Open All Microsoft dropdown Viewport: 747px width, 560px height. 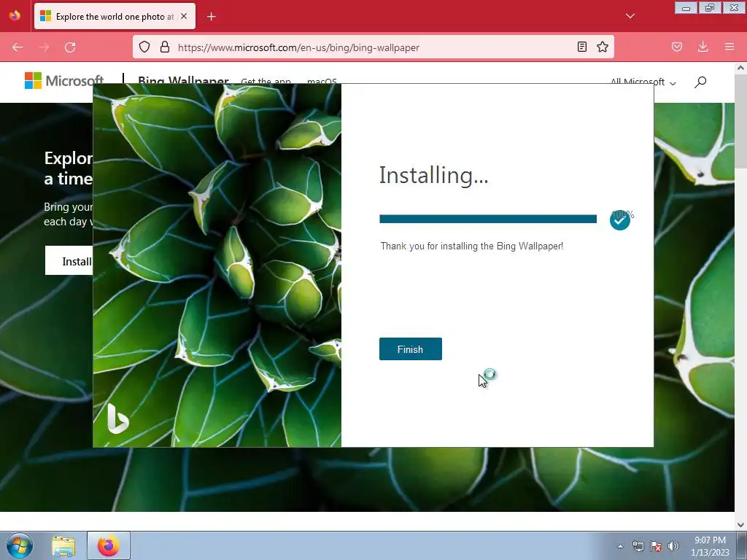point(643,82)
